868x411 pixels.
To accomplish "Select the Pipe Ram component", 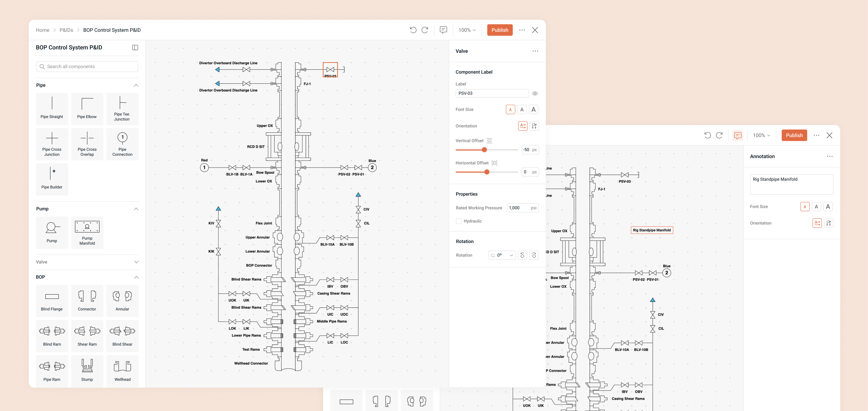I will coord(52,371).
